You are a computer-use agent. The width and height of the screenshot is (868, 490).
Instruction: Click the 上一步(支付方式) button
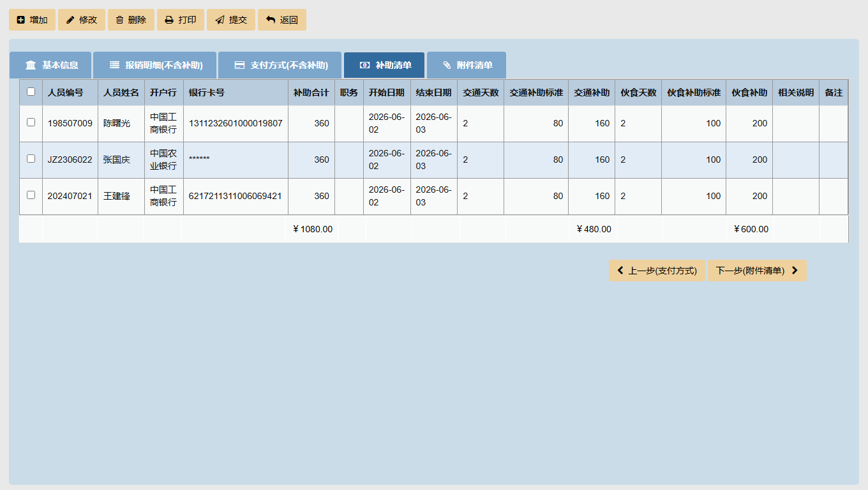(x=657, y=271)
